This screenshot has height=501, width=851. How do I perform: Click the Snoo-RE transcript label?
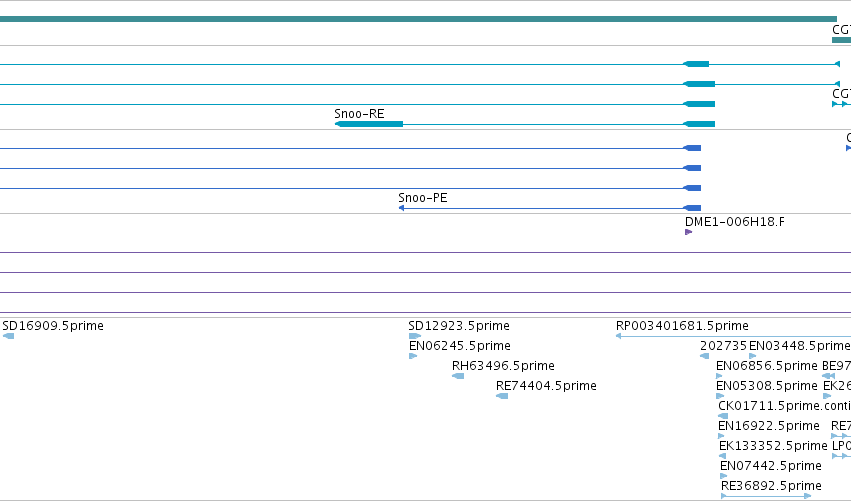coord(359,114)
